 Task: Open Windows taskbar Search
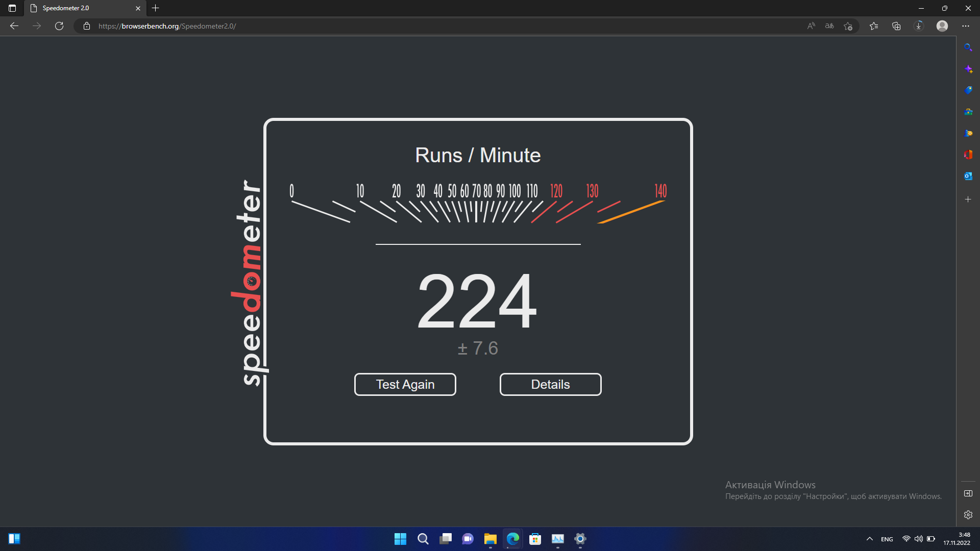[x=423, y=539]
